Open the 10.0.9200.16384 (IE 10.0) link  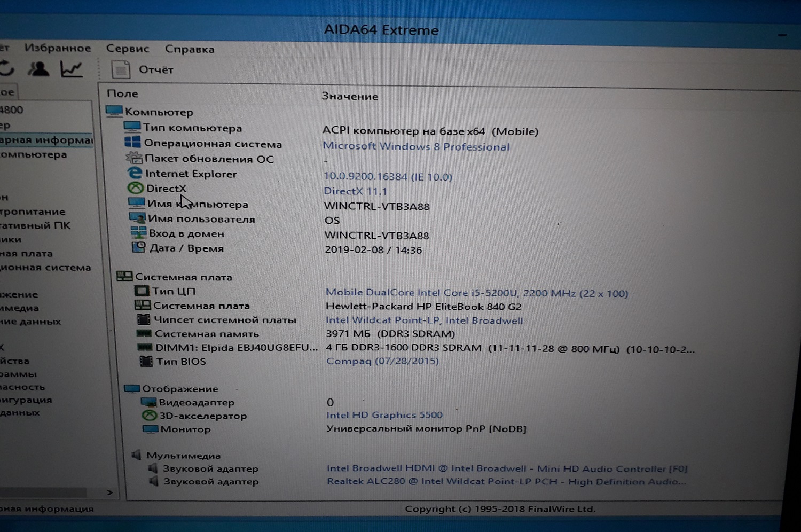(388, 176)
